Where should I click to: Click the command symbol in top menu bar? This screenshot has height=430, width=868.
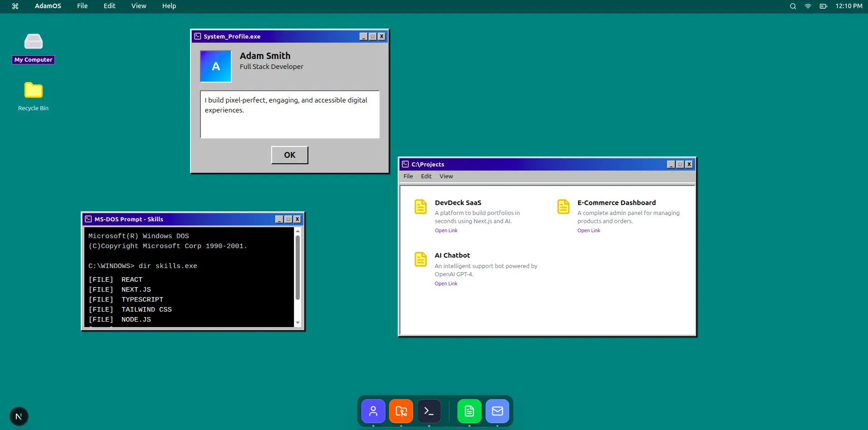coord(15,6)
